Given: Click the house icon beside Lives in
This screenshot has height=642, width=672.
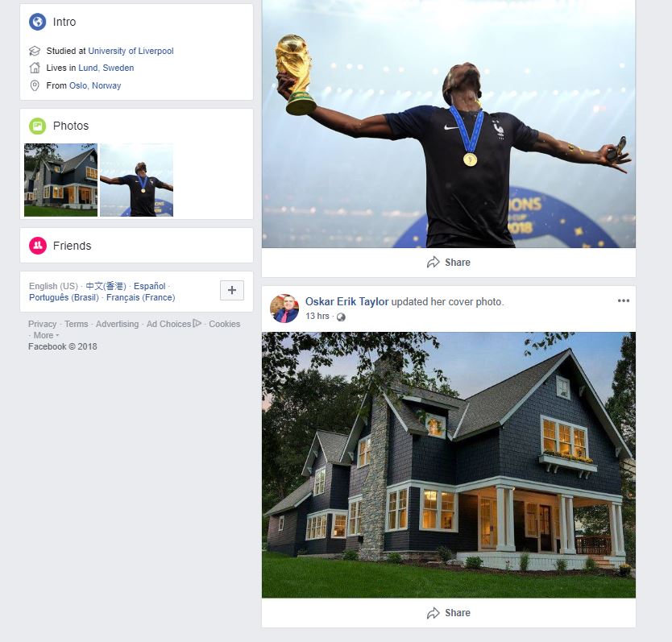Looking at the screenshot, I should (x=35, y=68).
